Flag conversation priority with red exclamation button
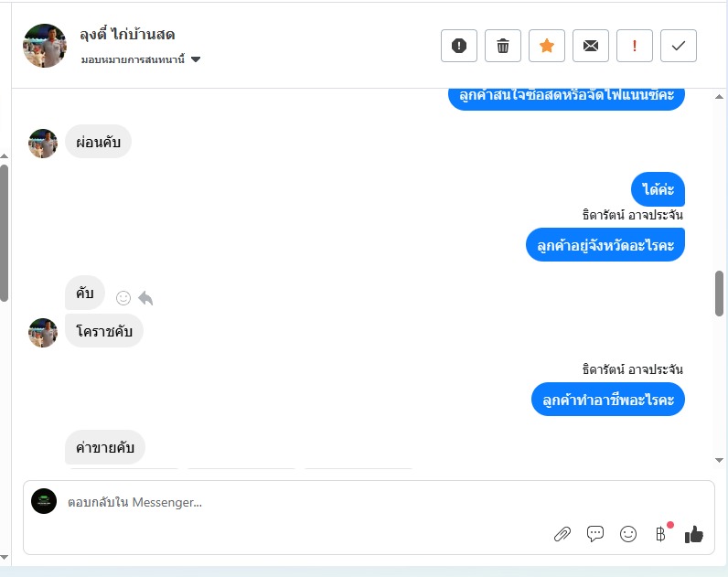 634,46
